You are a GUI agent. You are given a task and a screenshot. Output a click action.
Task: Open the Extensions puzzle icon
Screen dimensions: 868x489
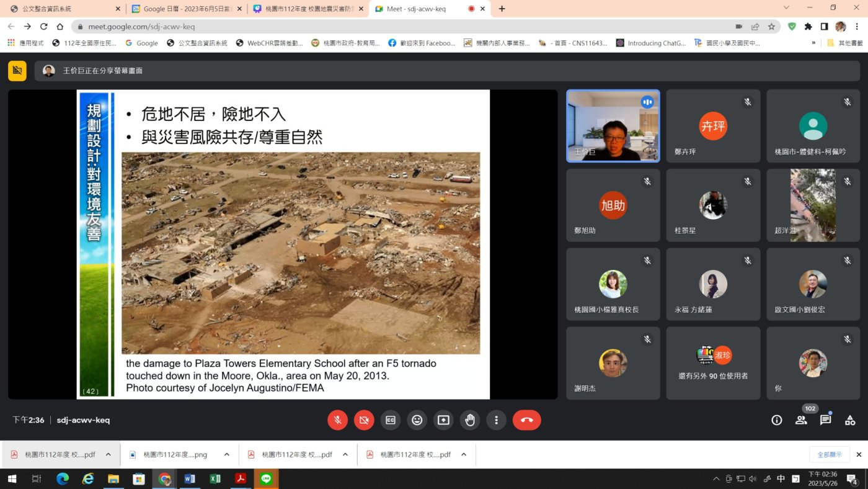[808, 27]
